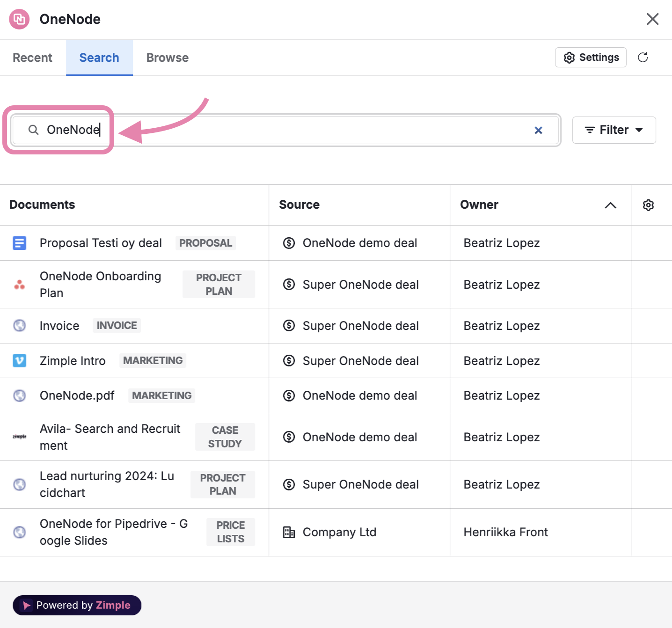Open the Browse tab
The width and height of the screenshot is (672, 628).
168,58
